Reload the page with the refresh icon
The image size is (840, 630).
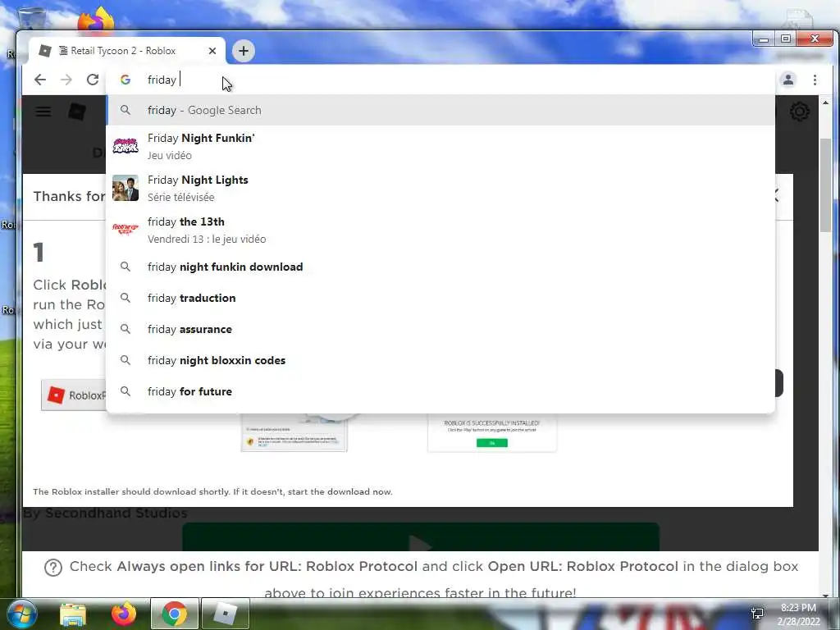93,80
